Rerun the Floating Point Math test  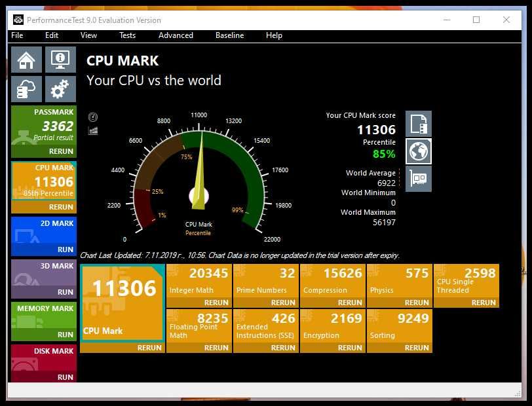216,348
